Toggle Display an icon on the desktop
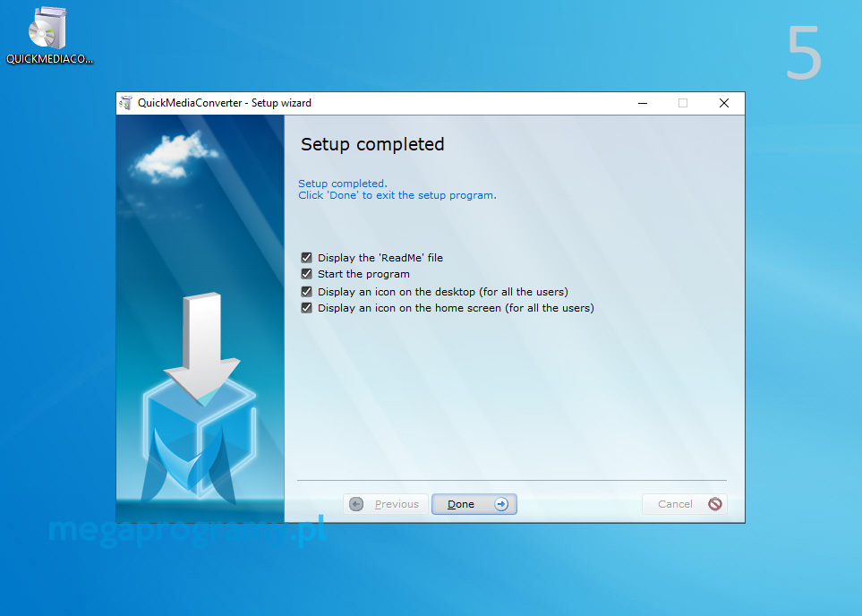862x616 pixels. pos(306,292)
